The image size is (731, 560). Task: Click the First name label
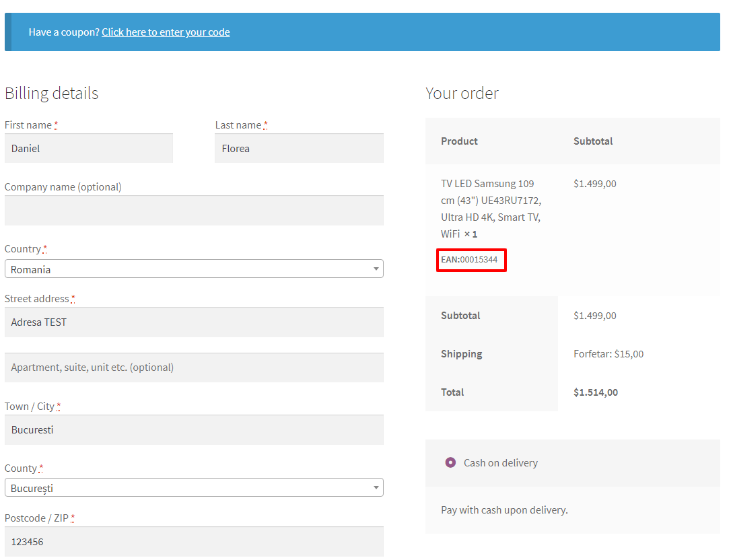[x=28, y=125]
